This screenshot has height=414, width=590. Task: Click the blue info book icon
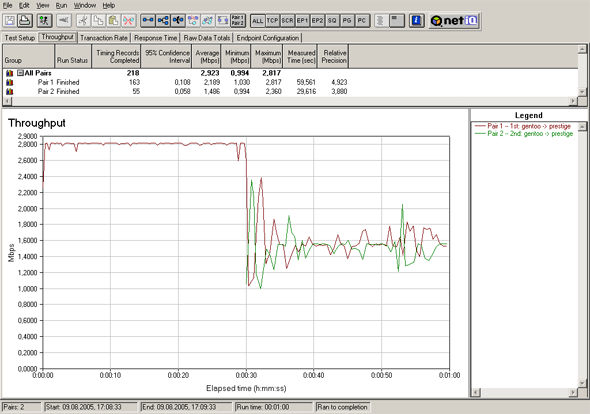pyautogui.click(x=416, y=20)
